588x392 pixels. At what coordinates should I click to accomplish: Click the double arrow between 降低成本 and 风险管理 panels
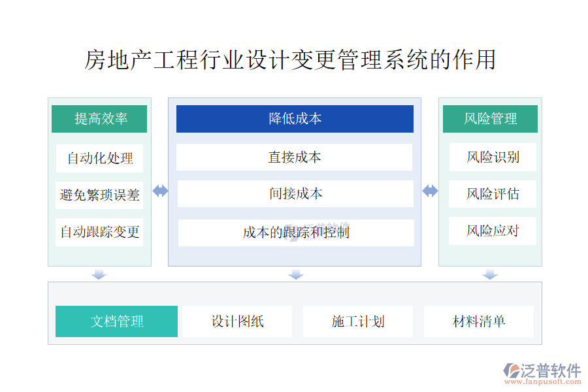pyautogui.click(x=430, y=191)
